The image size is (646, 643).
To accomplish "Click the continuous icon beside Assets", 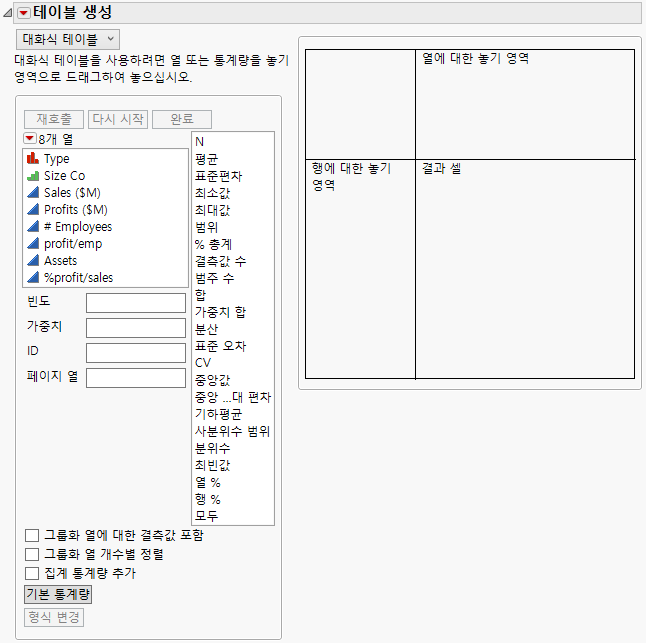I will click(33, 260).
